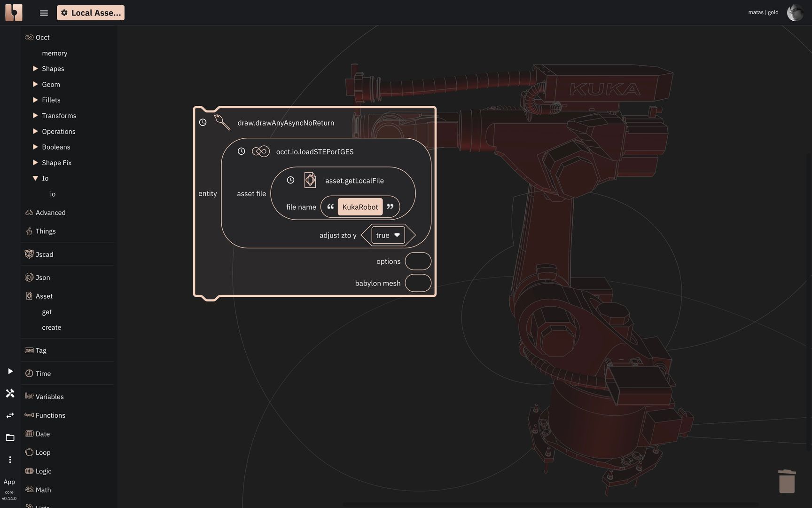Expand the Geom category
The image size is (812, 508).
(35, 84)
